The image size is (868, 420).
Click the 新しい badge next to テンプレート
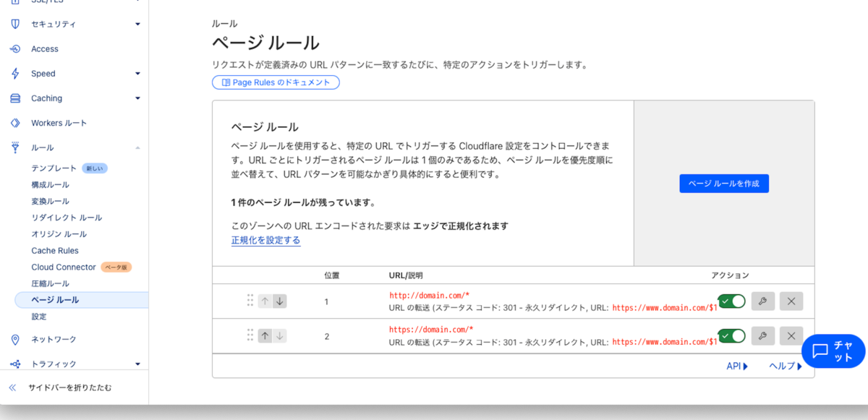(95, 168)
